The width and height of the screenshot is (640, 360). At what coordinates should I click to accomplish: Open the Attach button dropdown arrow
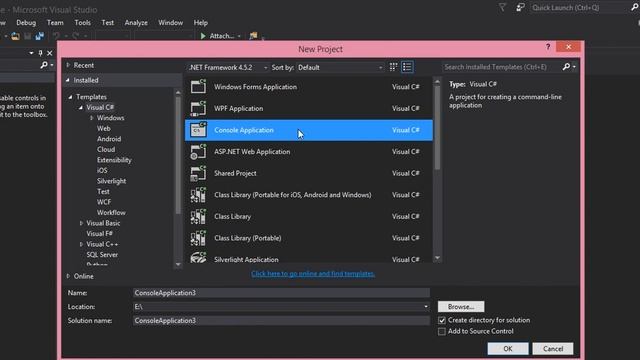tap(239, 36)
